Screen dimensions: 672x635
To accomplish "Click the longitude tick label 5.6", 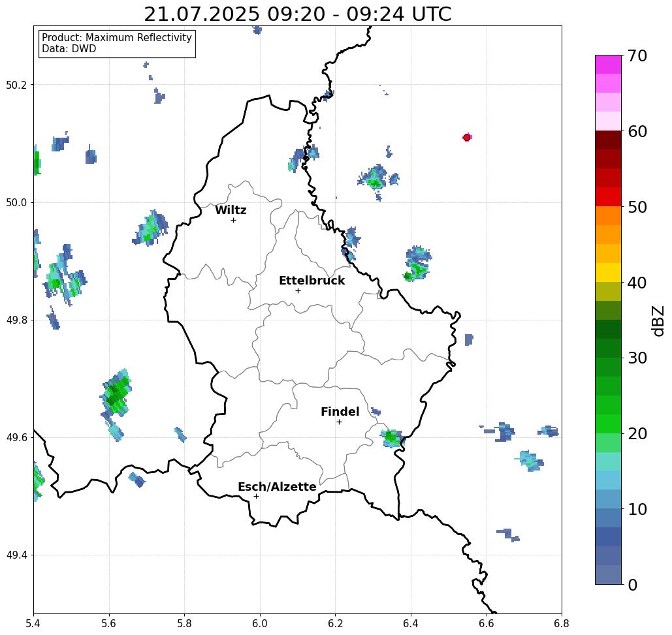I will [109, 623].
